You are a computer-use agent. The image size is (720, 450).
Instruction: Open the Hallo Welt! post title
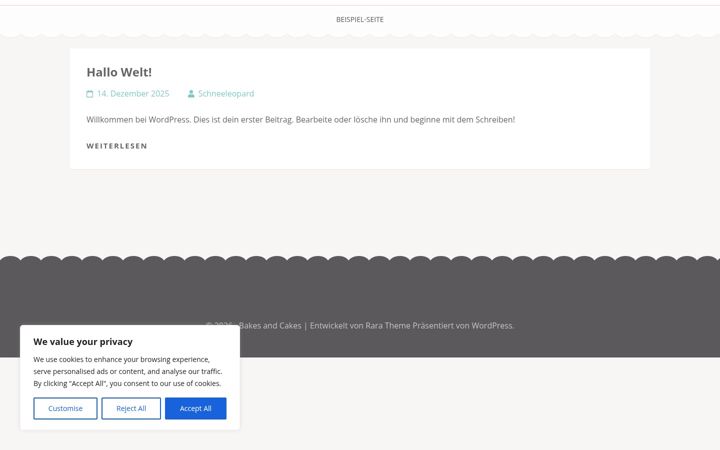click(119, 72)
